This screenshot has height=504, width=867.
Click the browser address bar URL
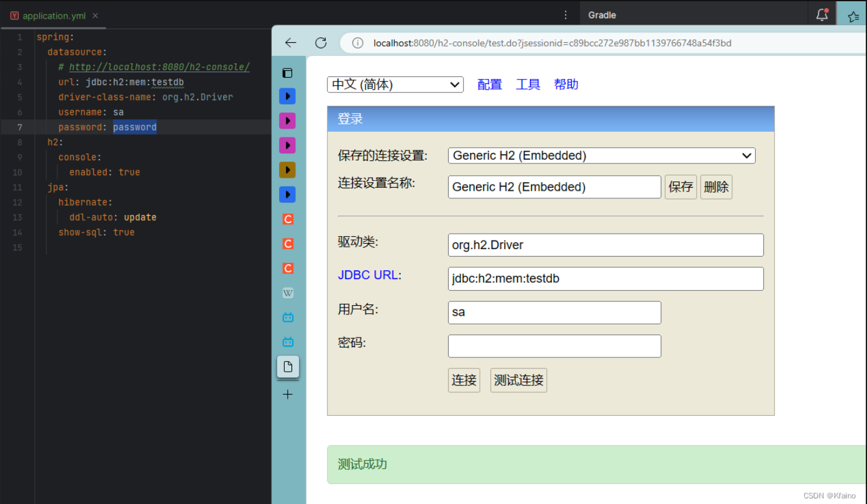click(552, 43)
